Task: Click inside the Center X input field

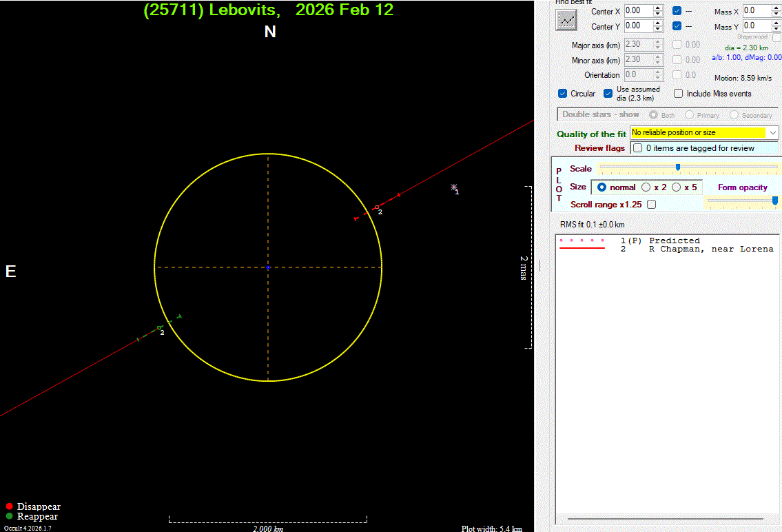Action: pos(637,11)
